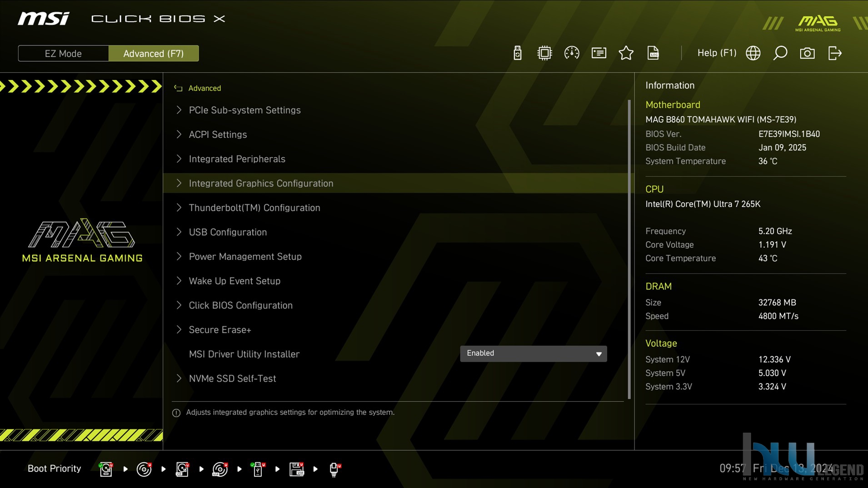Click the MSI Driver Utility Installer label
The image size is (868, 488).
[244, 354]
